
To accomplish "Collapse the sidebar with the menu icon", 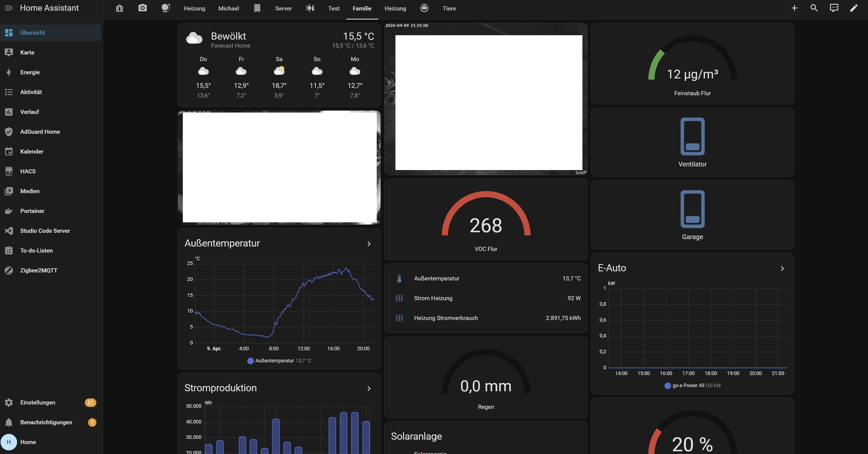I will pyautogui.click(x=9, y=8).
